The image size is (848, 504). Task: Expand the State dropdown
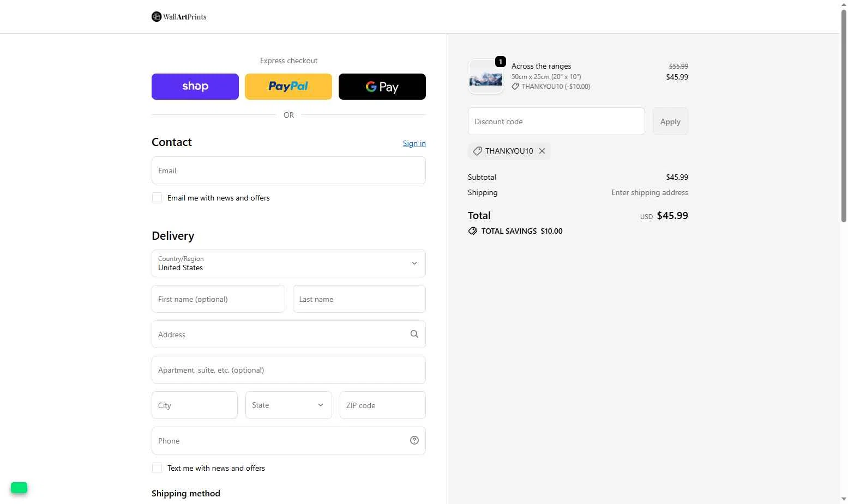tap(288, 405)
